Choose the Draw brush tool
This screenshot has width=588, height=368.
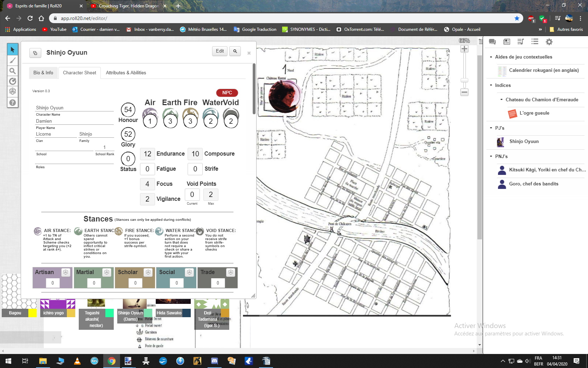pyautogui.click(x=13, y=60)
